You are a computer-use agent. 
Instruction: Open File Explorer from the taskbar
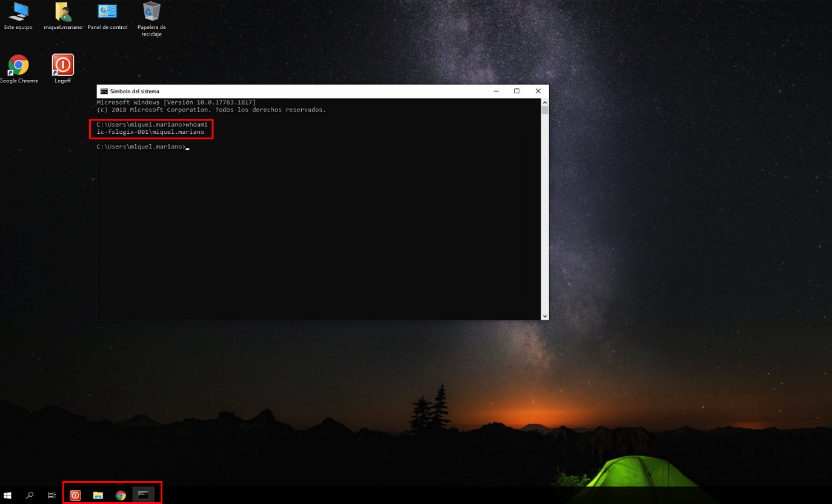coord(98,495)
